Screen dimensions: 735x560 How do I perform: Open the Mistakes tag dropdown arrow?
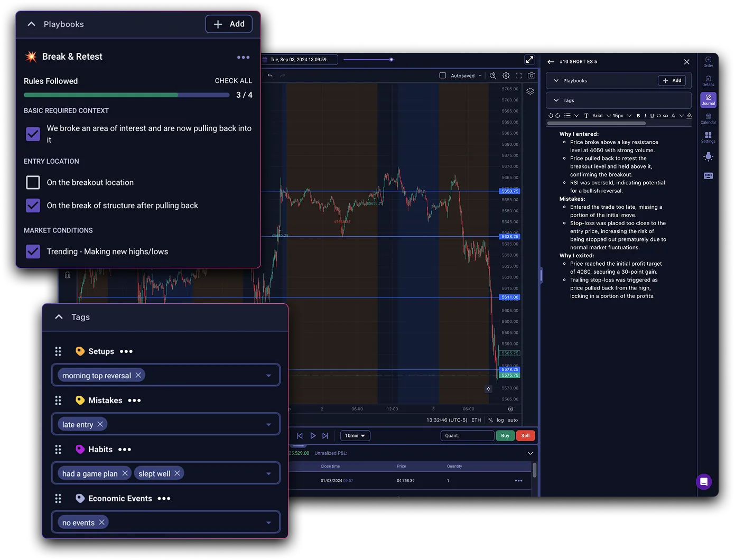tap(268, 425)
